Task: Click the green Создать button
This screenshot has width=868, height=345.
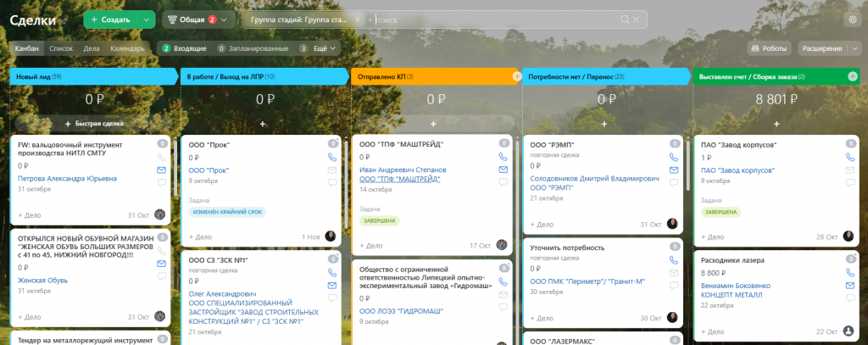Action: coord(110,19)
